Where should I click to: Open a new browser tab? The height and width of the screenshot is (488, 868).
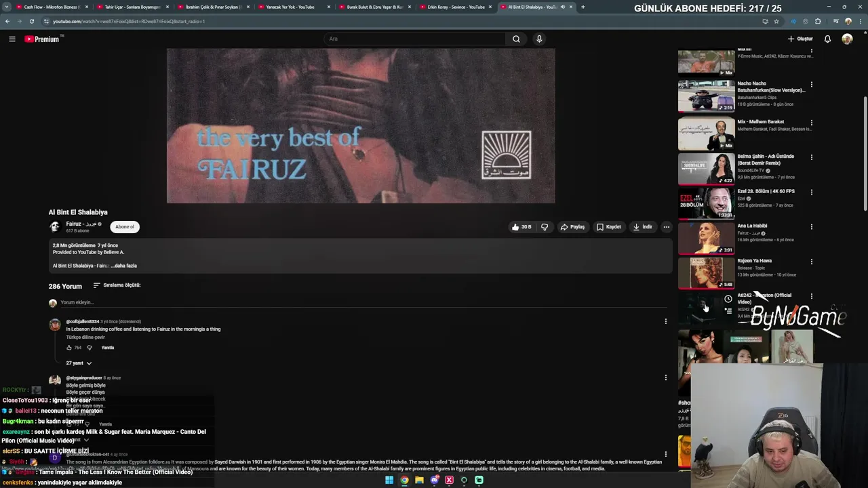pyautogui.click(x=583, y=7)
